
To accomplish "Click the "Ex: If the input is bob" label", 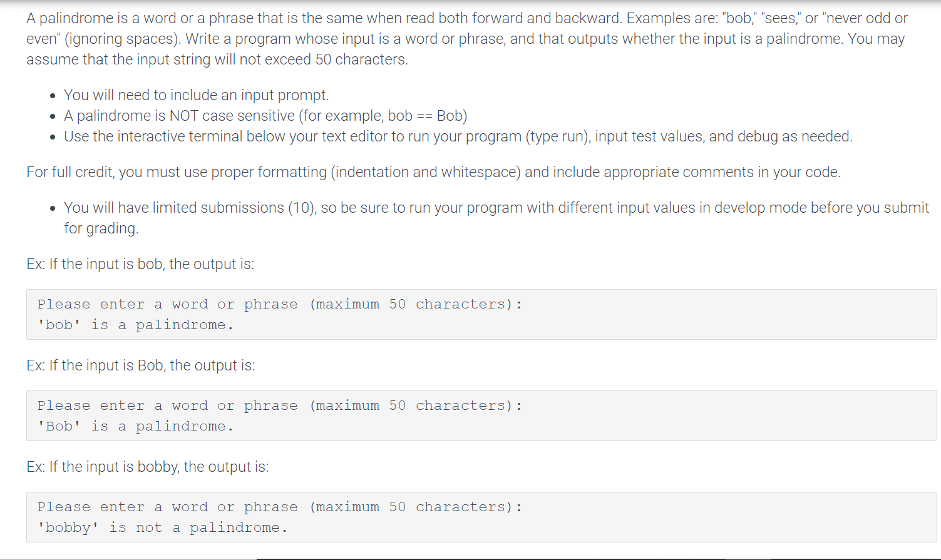I will 140,264.
